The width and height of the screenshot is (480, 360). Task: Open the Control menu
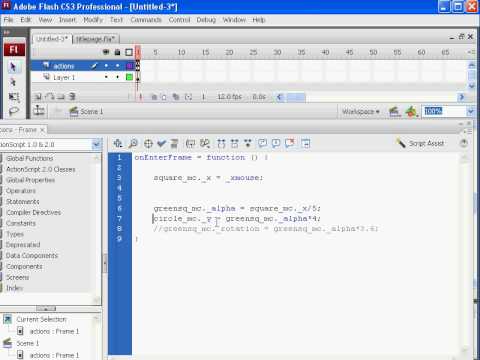pyautogui.click(x=179, y=20)
